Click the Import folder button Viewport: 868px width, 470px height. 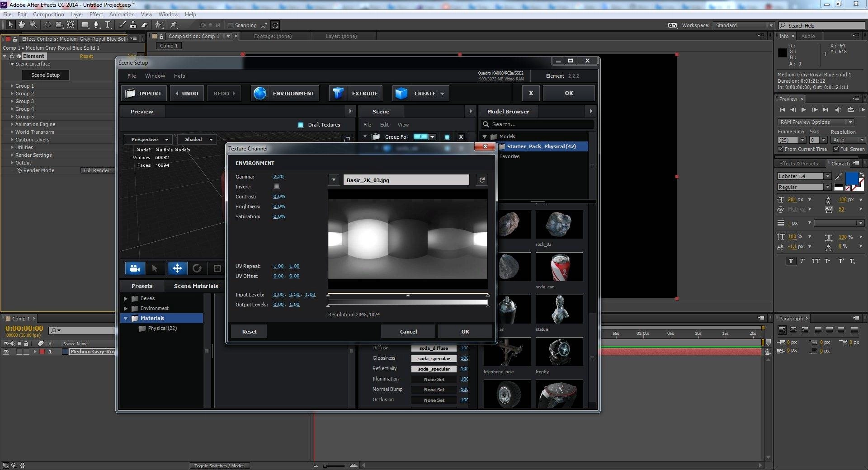click(144, 94)
